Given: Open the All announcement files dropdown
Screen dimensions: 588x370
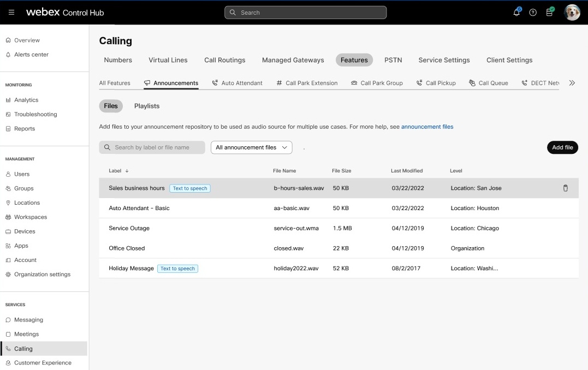Looking at the screenshot, I should [x=251, y=147].
